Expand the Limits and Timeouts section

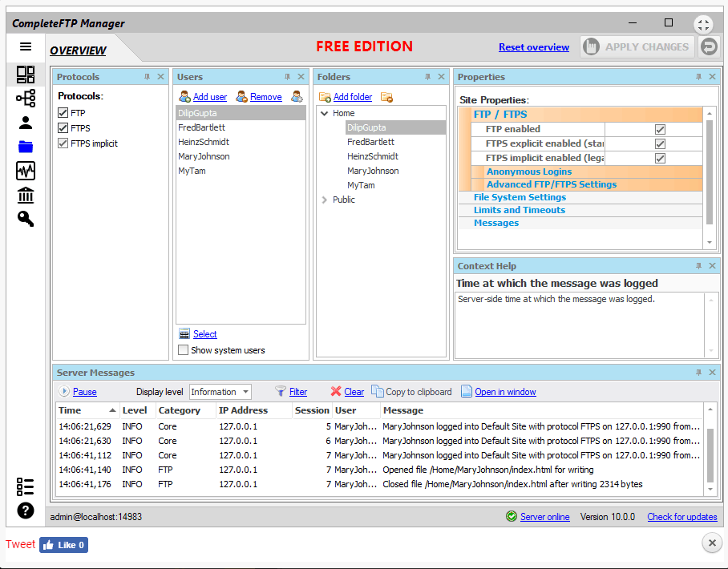(x=519, y=210)
